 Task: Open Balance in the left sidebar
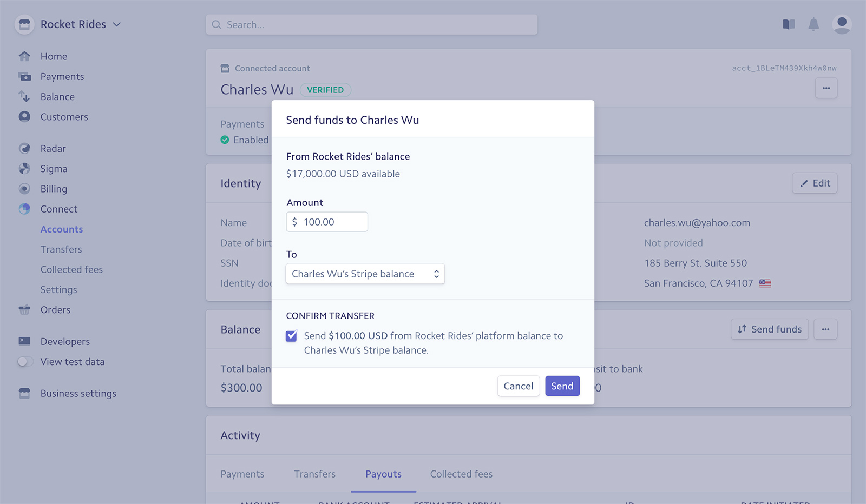(57, 96)
